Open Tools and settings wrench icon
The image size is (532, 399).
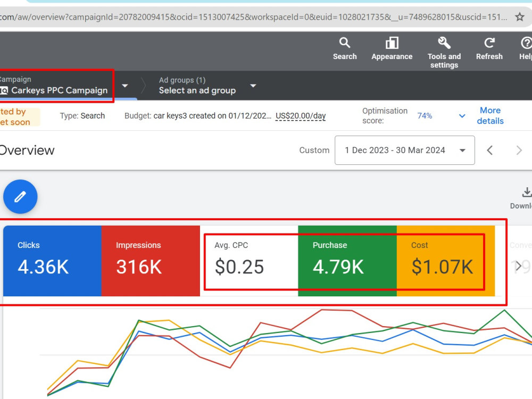point(444,43)
